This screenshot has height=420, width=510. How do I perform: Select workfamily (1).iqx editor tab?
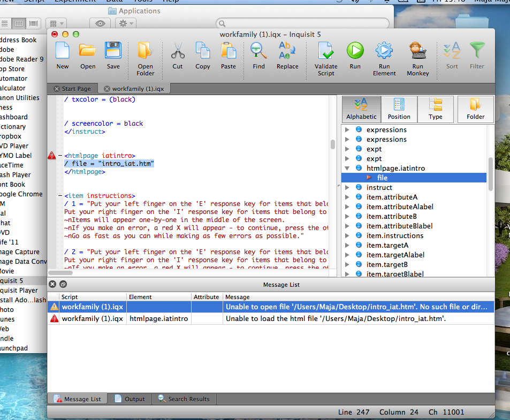click(x=138, y=89)
